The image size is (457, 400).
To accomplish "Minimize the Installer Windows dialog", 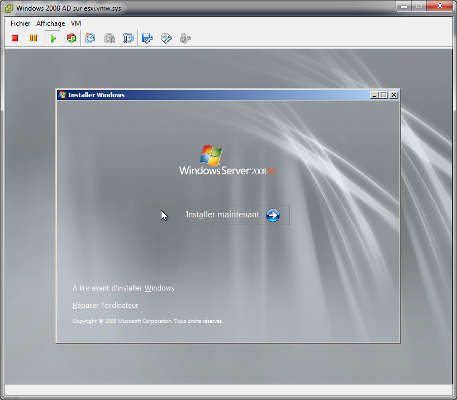I will coord(374,95).
